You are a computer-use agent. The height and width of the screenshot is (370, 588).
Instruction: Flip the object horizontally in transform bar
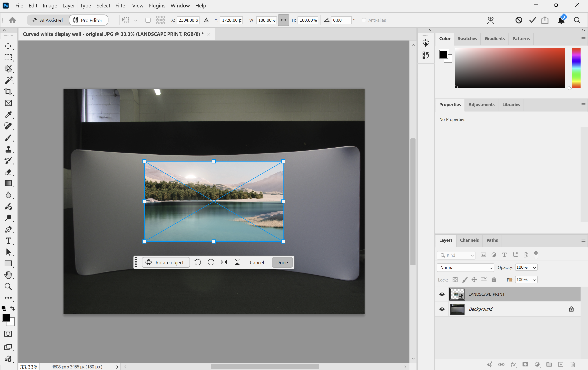224,262
